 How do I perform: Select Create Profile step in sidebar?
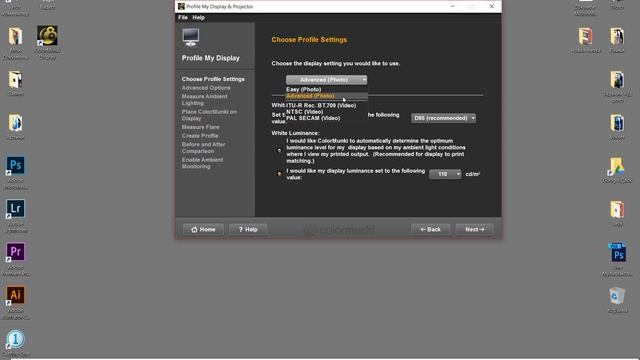pyautogui.click(x=200, y=136)
